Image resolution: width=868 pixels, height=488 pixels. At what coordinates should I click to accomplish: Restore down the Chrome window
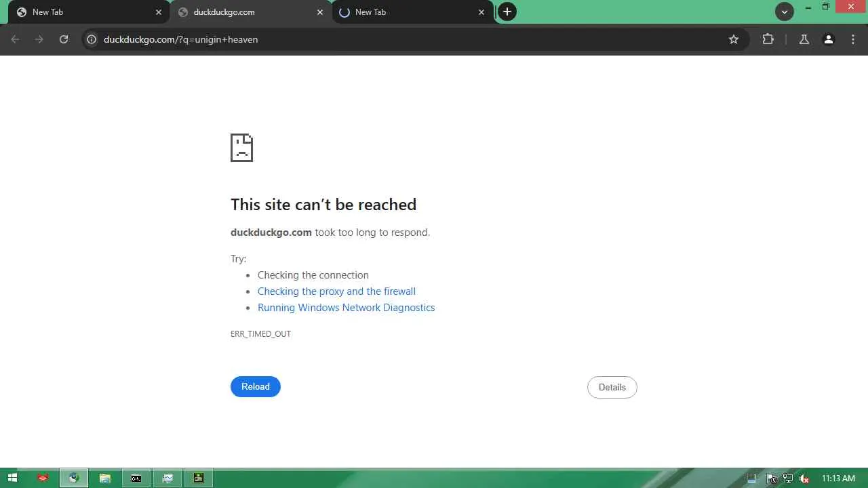(x=826, y=7)
